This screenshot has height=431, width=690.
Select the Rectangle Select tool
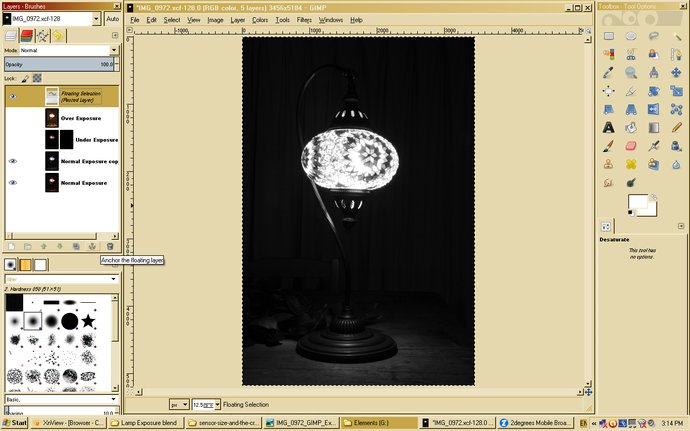[x=608, y=36]
